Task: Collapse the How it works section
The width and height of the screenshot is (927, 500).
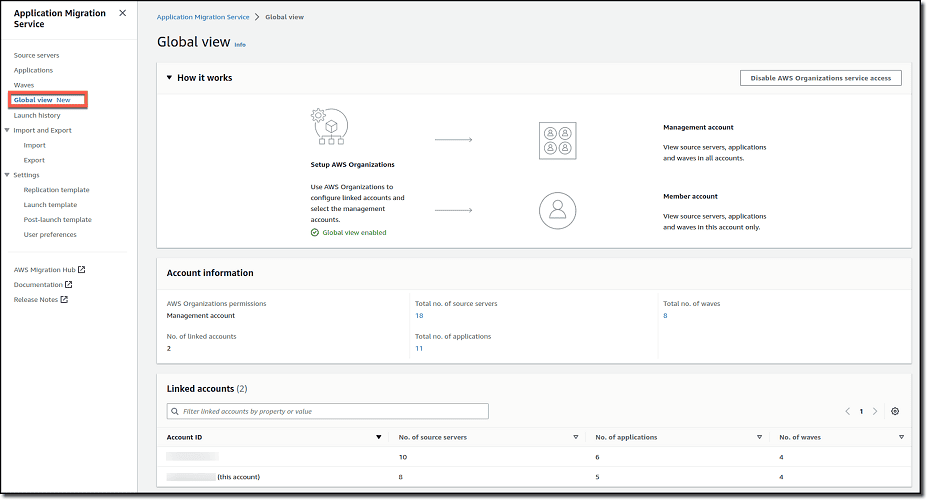Action: click(x=169, y=77)
